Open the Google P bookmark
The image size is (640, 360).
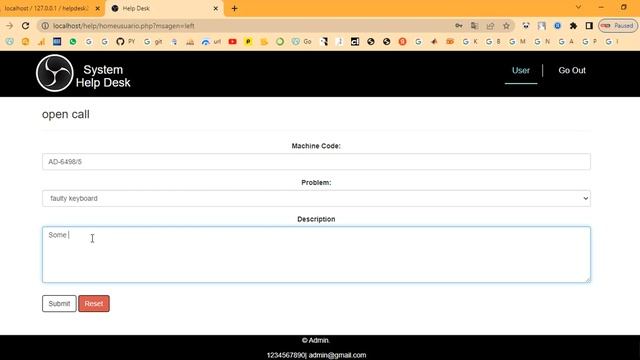pos(589,42)
